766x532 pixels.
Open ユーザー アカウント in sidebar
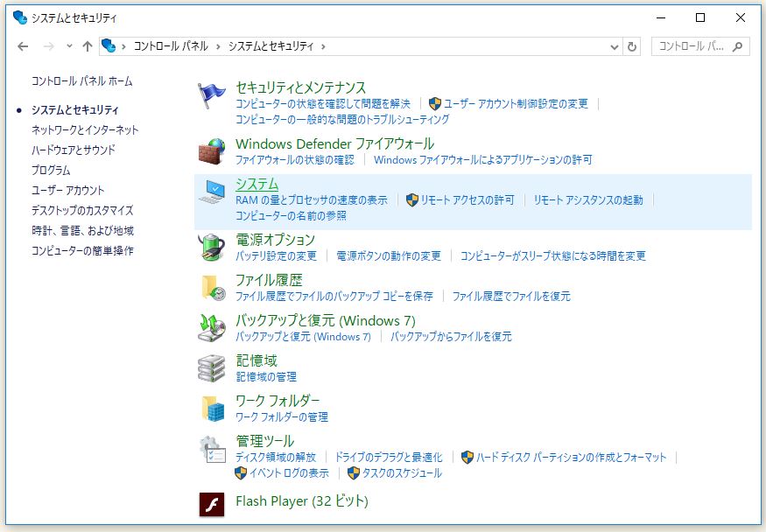68,191
